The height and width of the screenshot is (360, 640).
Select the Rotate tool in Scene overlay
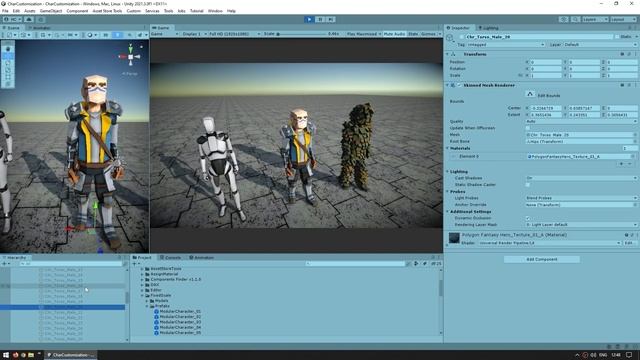point(8,63)
